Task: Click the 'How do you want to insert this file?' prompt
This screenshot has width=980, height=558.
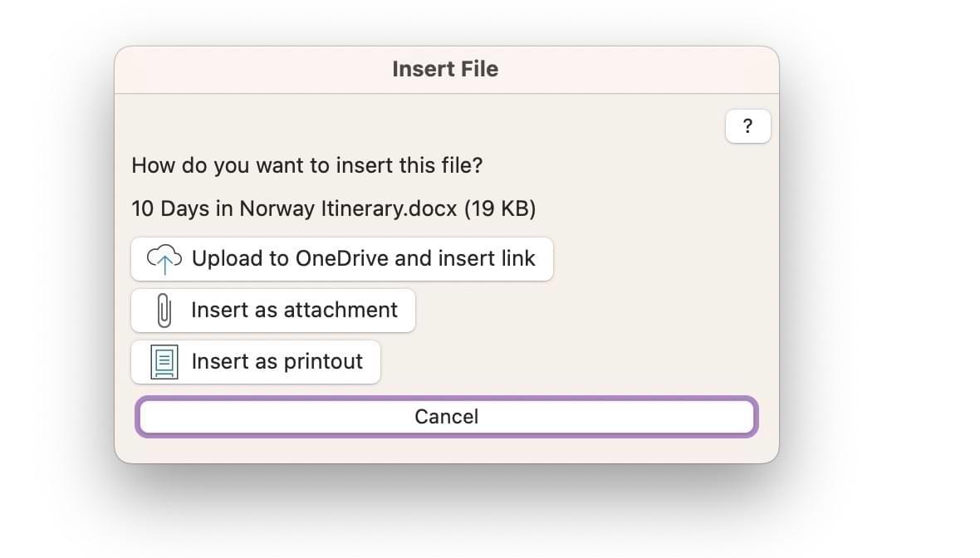Action: (306, 165)
